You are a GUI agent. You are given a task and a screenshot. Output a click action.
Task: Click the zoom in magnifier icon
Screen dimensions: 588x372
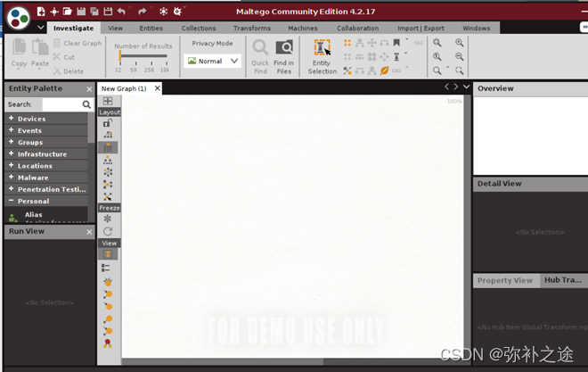point(460,43)
